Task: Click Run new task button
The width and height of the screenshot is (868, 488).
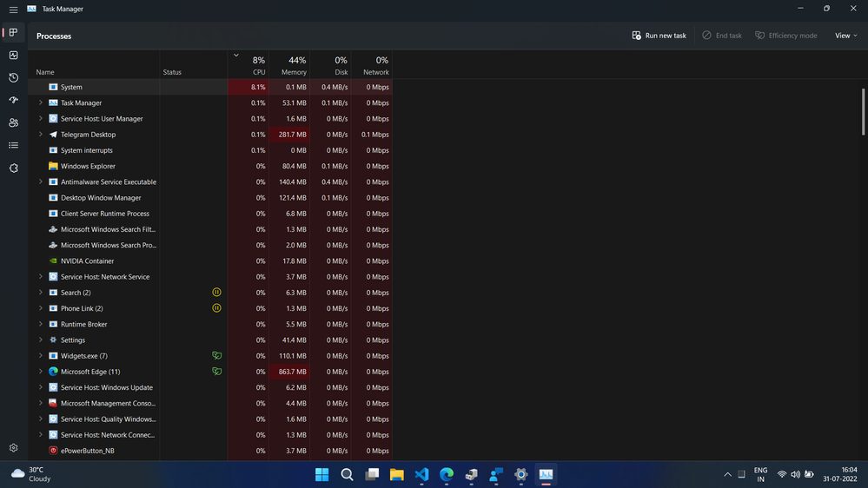Action: coord(659,36)
